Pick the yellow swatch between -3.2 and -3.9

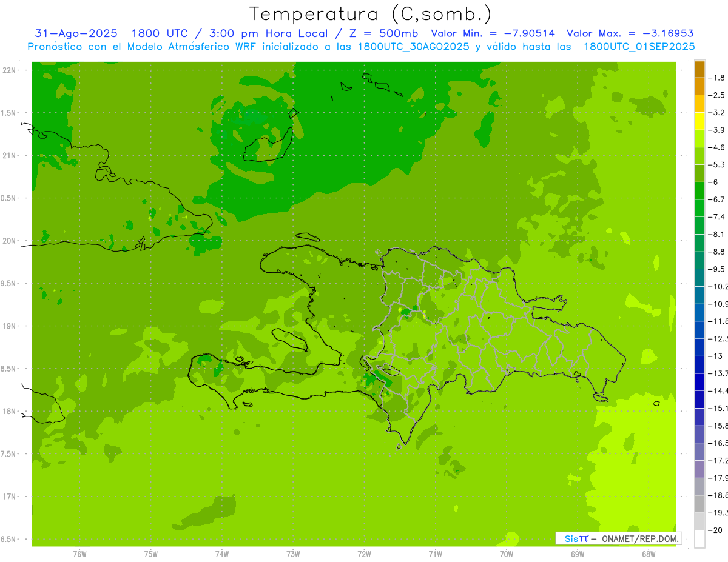click(x=699, y=121)
